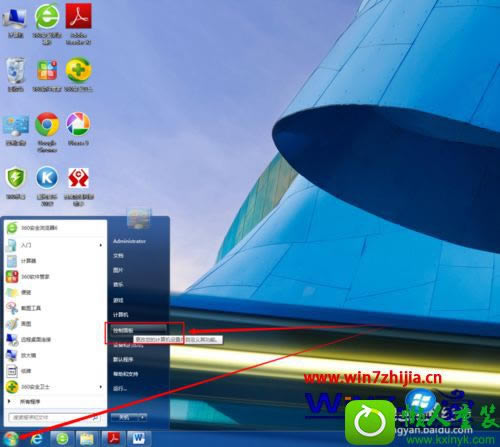The height and width of the screenshot is (447, 500).
Task: Click the search magnifier icon in Start menu
Action: [x=96, y=417]
